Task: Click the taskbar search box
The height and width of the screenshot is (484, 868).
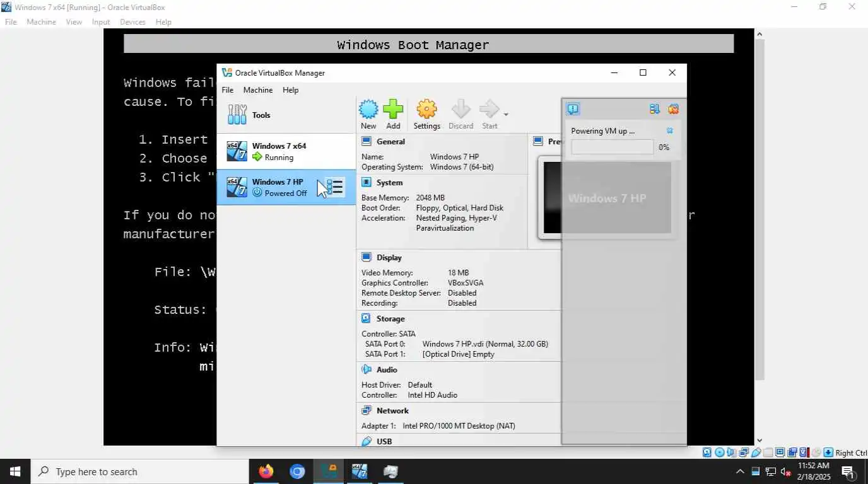Action: tap(139, 471)
